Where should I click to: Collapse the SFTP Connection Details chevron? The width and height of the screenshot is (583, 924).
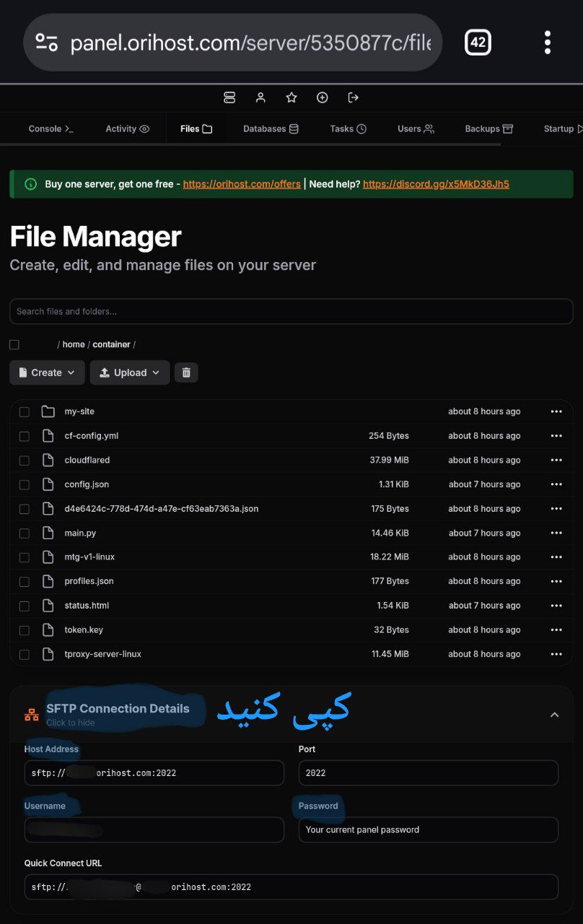(x=554, y=715)
